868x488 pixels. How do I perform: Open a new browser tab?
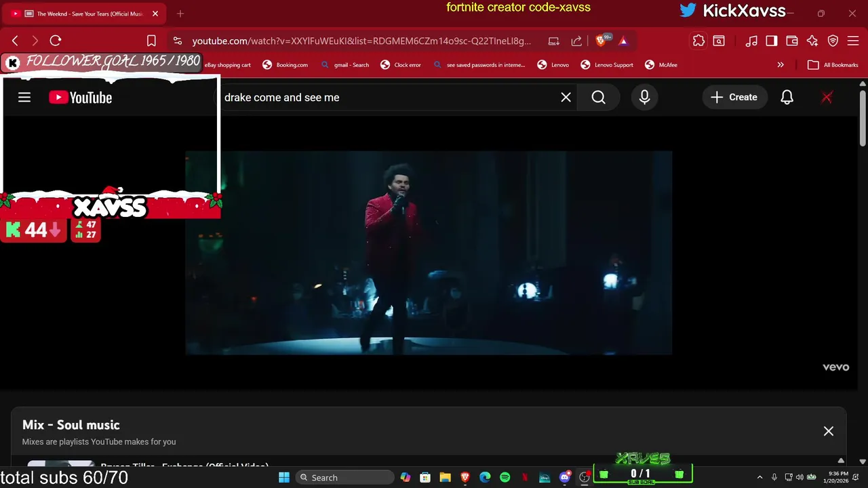pyautogui.click(x=180, y=14)
